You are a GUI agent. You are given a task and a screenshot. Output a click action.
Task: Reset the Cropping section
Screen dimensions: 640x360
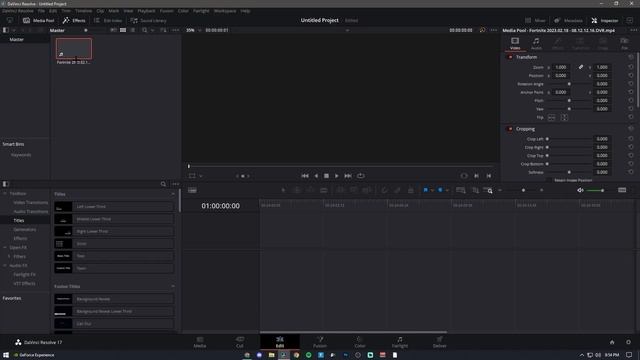click(x=631, y=129)
